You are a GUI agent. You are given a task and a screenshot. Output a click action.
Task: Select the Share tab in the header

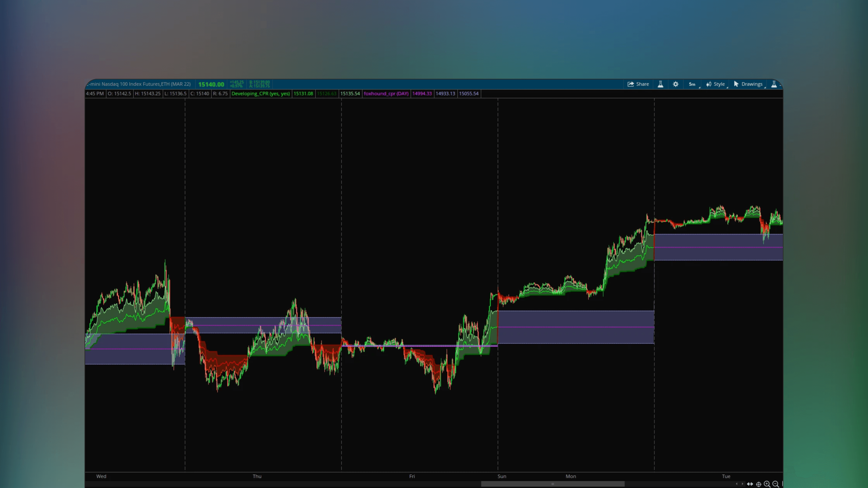[639, 84]
